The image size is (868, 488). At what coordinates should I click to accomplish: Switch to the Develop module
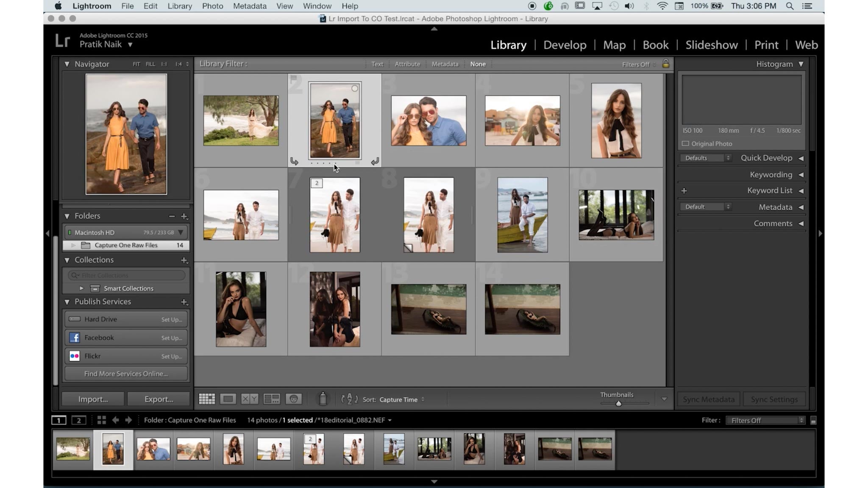565,45
